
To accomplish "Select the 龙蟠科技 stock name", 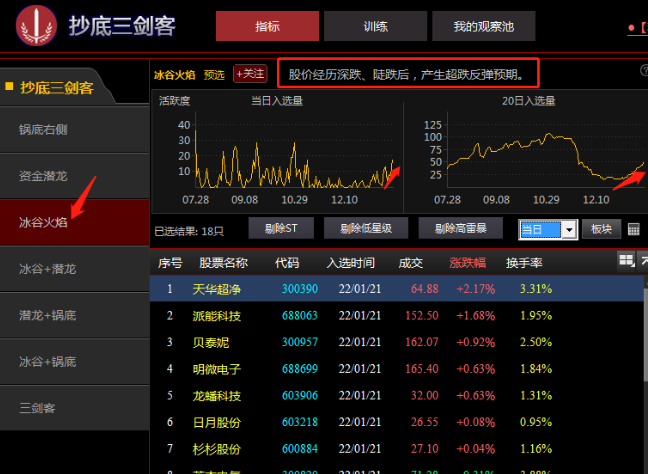I will pyautogui.click(x=217, y=396).
